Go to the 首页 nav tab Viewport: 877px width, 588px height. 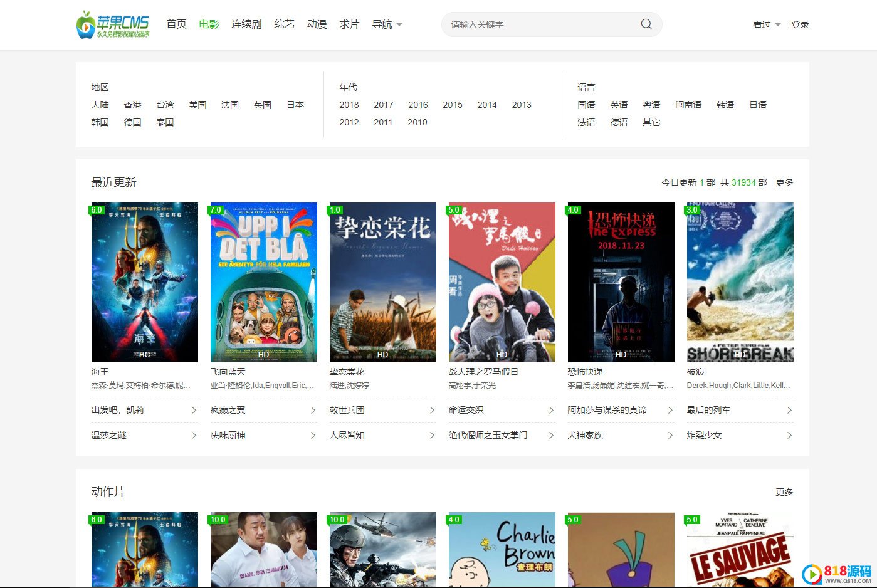pyautogui.click(x=176, y=24)
